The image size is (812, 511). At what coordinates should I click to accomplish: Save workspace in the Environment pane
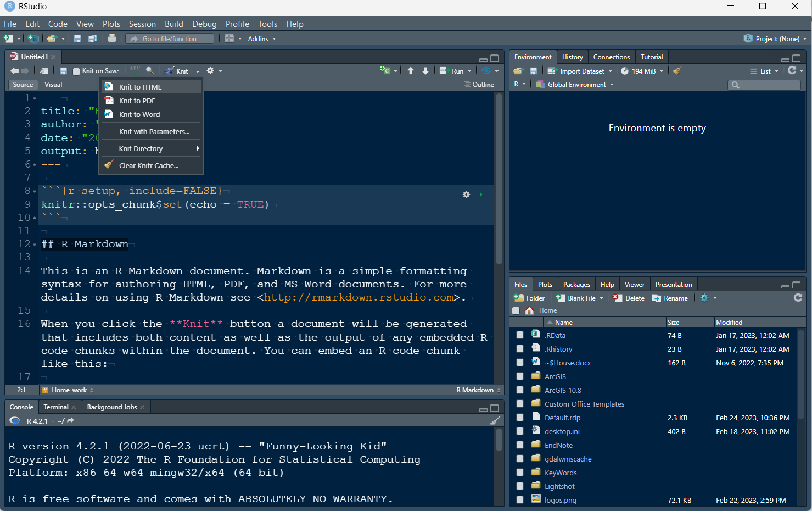(x=533, y=71)
